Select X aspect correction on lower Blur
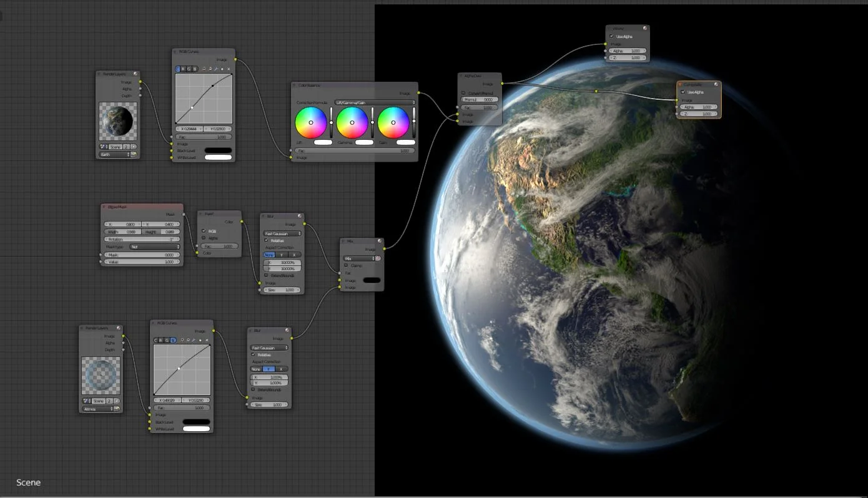The width and height of the screenshot is (868, 498). click(281, 369)
